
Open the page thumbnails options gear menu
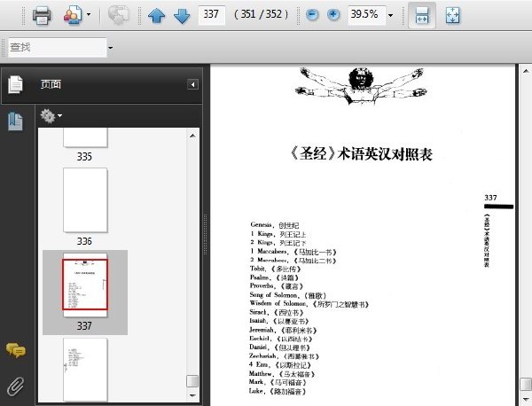[51, 115]
